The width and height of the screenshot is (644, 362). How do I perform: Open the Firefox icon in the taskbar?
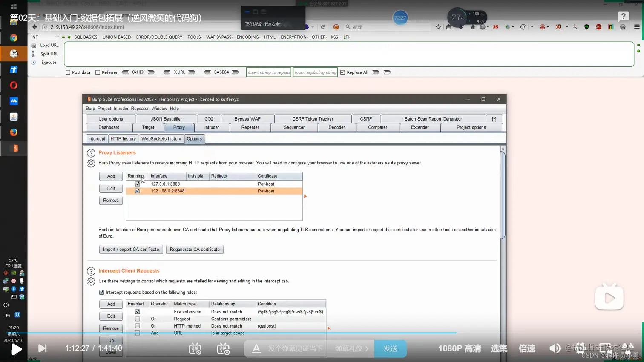pyautogui.click(x=14, y=132)
